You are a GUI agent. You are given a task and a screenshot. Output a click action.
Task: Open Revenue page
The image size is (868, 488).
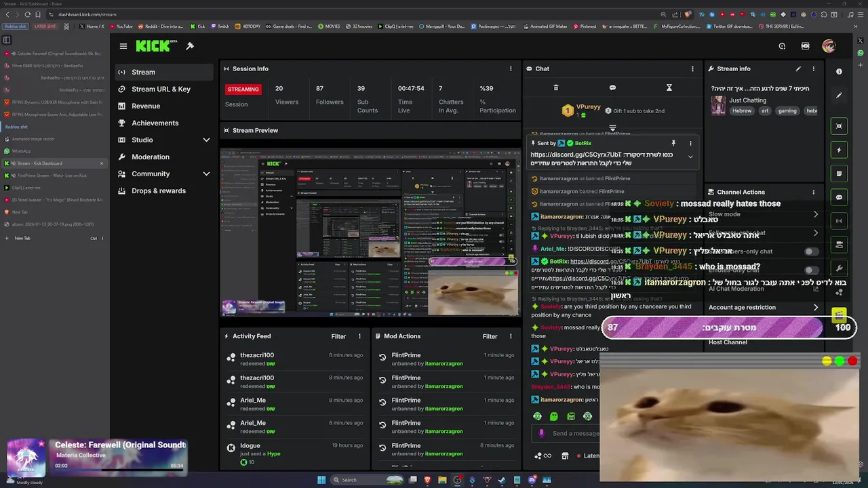pyautogui.click(x=163, y=106)
